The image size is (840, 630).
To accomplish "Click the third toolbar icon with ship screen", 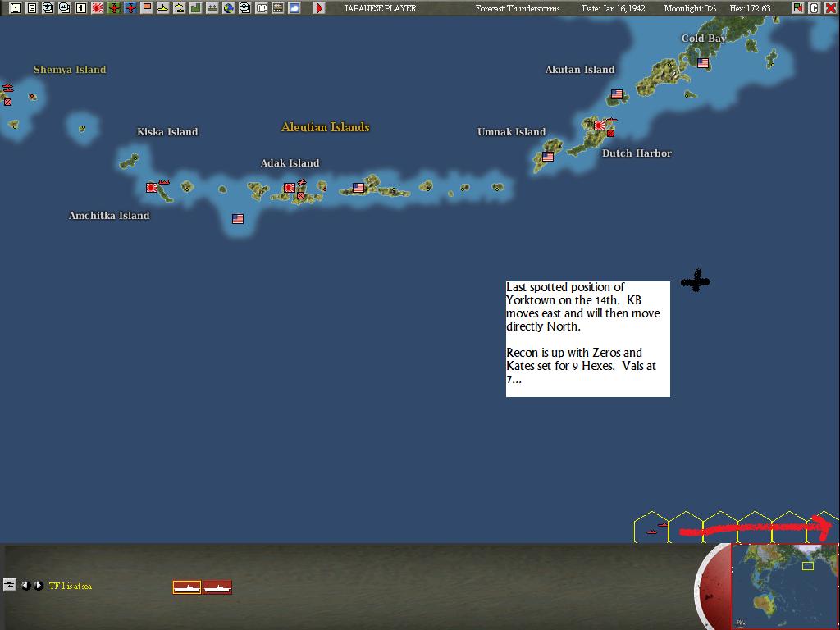I will [x=48, y=8].
